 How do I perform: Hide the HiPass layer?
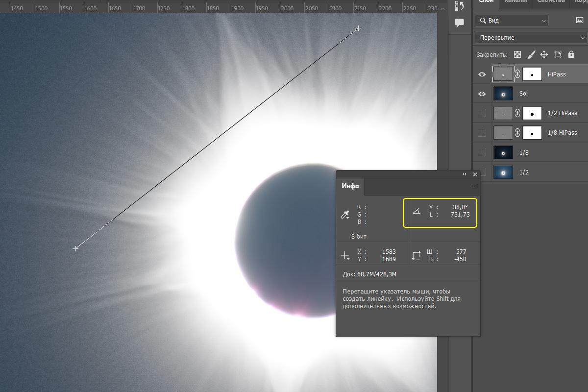(482, 74)
